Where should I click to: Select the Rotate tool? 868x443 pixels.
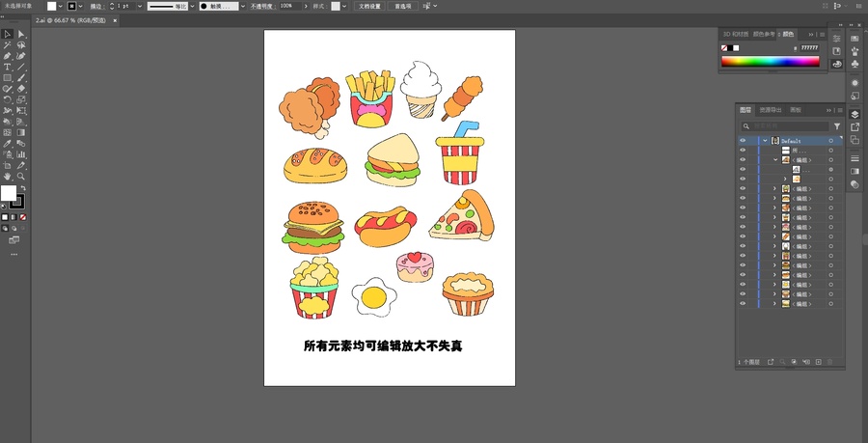[7, 99]
